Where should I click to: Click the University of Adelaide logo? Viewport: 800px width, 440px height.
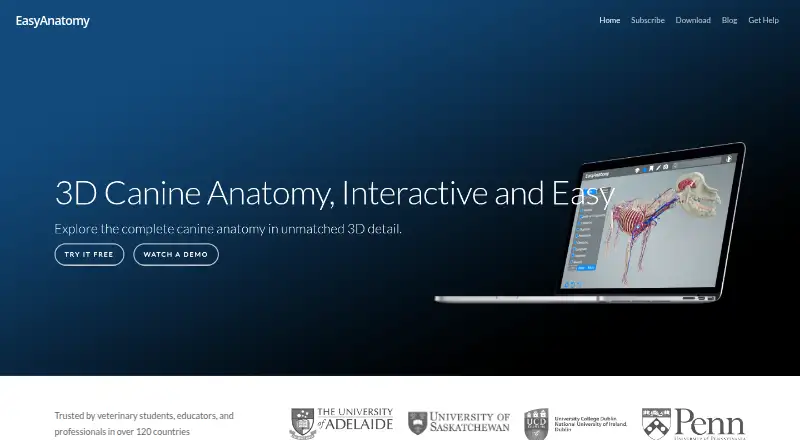pyautogui.click(x=341, y=423)
